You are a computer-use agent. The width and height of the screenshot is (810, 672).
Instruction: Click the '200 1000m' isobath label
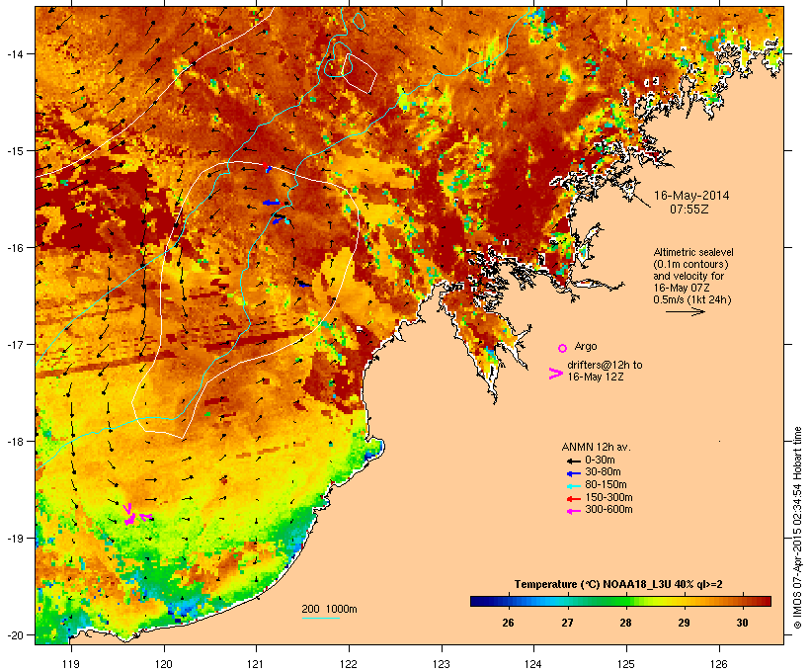click(x=329, y=609)
